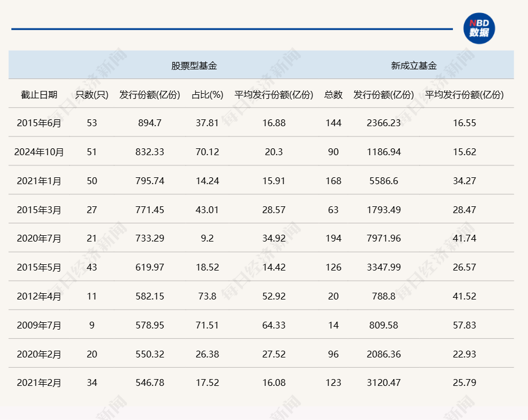
Task: Click the 34.92 average issuance cell
Action: tap(274, 238)
